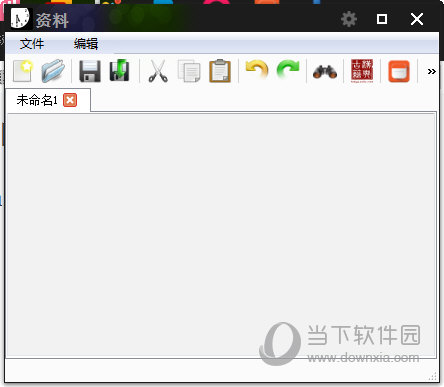Redo with the green arrow
The width and height of the screenshot is (444, 387).
(x=288, y=69)
